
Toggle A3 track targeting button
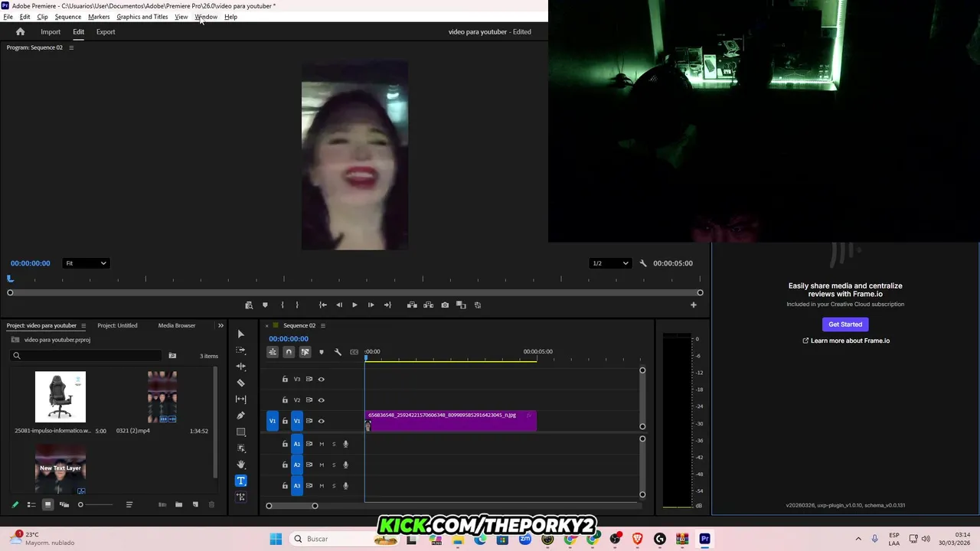coord(297,485)
